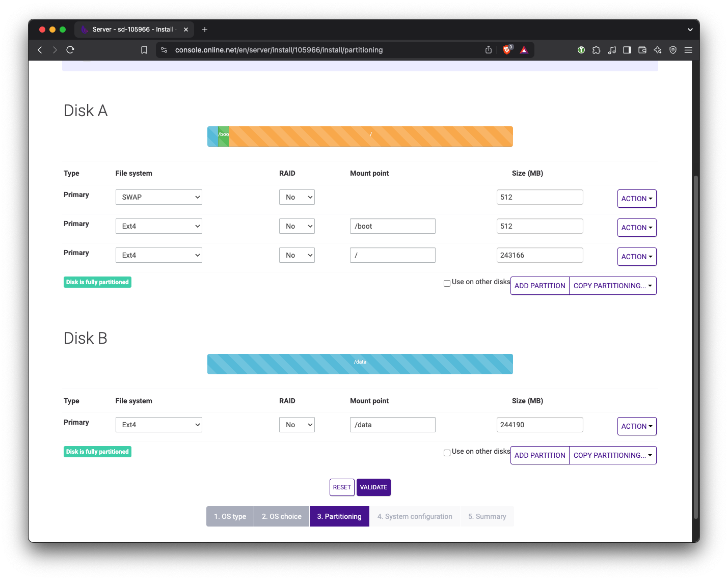Go to the '2. OS choice' step tab

click(x=281, y=516)
